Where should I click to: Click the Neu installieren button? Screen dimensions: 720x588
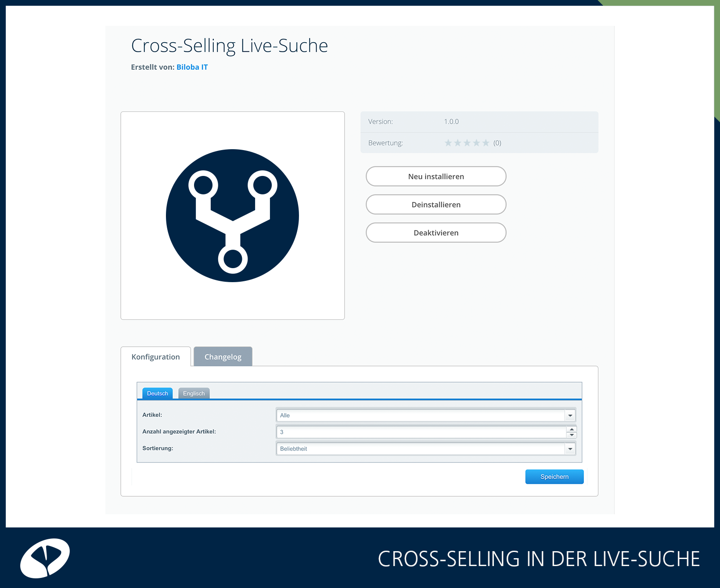click(436, 176)
